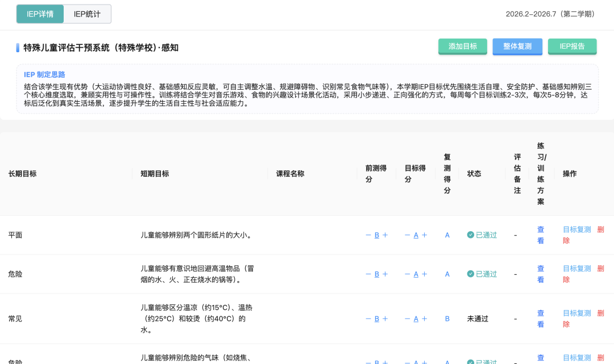614x364 pixels.
Task: Click 复测得分 B in 常见 row
Action: coord(447,319)
